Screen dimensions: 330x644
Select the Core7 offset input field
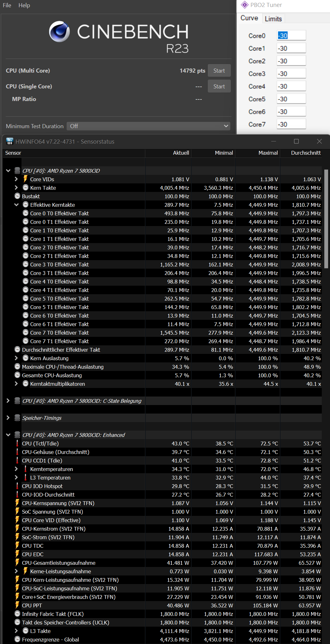tap(291, 124)
